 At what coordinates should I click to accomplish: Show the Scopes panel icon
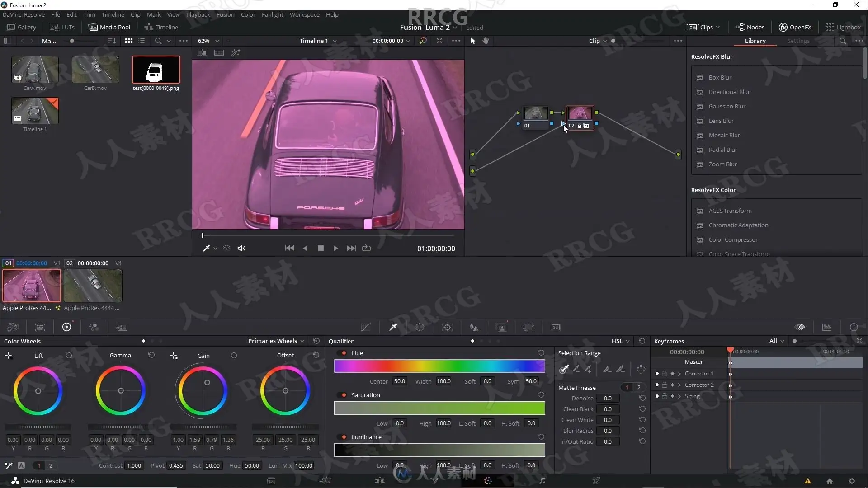tap(827, 327)
